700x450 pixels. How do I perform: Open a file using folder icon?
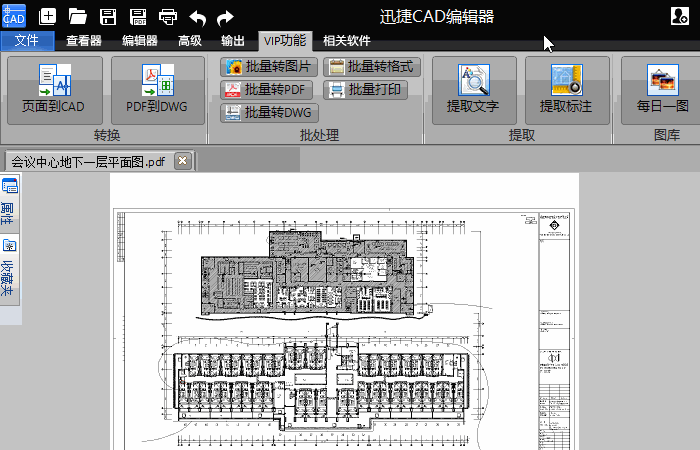tap(78, 17)
